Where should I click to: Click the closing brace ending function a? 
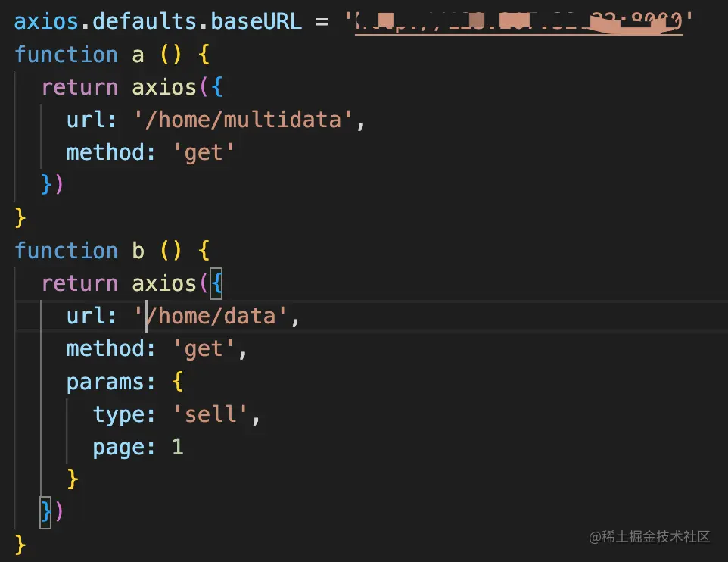tap(20, 218)
